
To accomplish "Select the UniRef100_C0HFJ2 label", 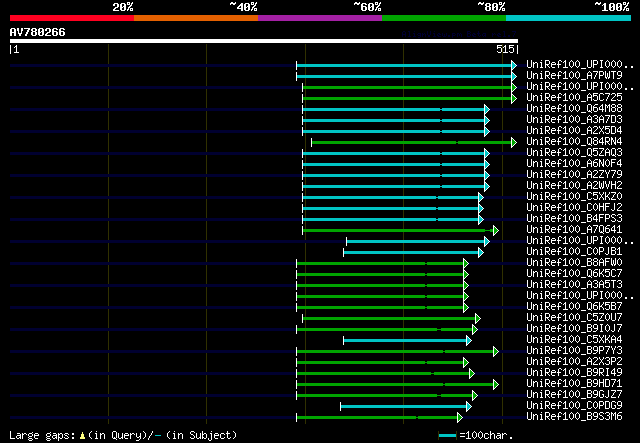I will (574, 208).
